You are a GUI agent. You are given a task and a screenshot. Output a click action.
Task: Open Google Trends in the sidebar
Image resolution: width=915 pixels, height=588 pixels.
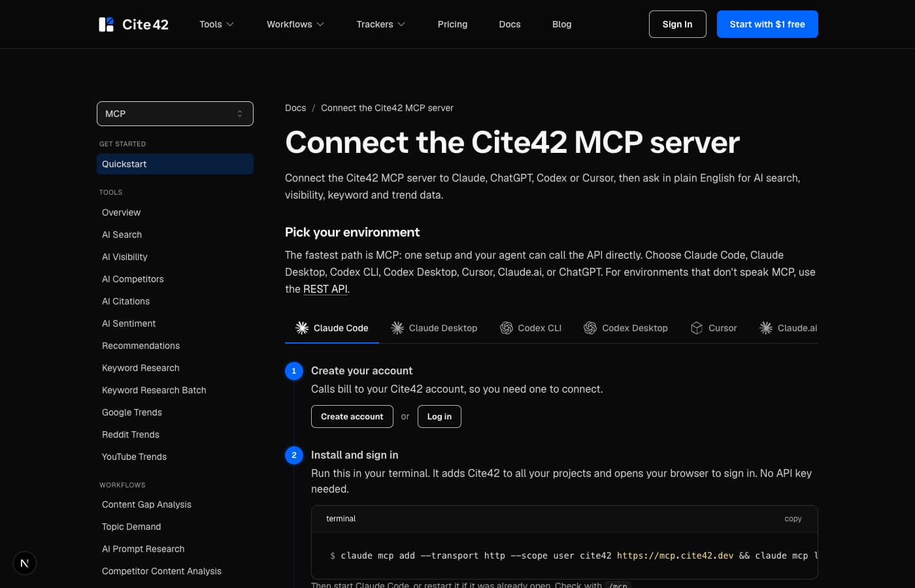click(175, 412)
